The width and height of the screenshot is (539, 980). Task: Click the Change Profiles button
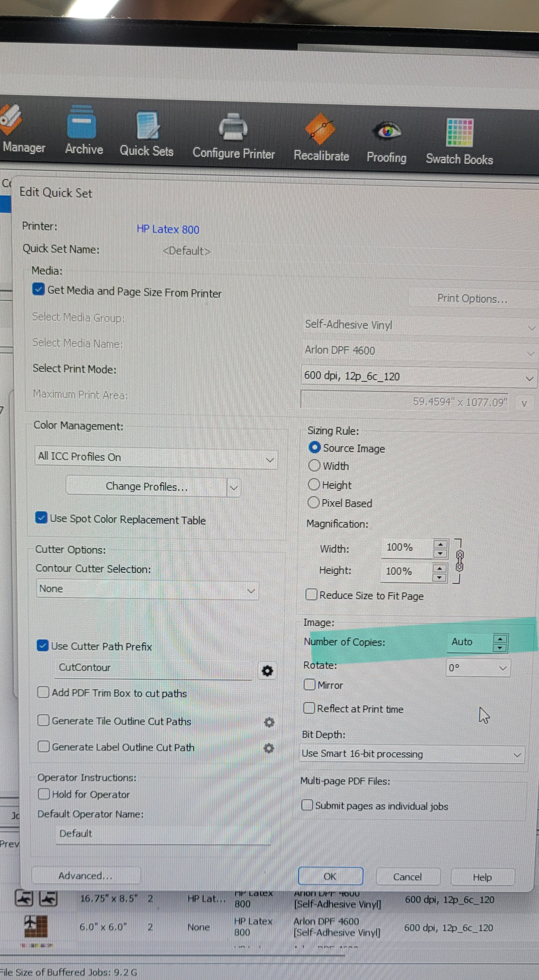click(x=147, y=487)
